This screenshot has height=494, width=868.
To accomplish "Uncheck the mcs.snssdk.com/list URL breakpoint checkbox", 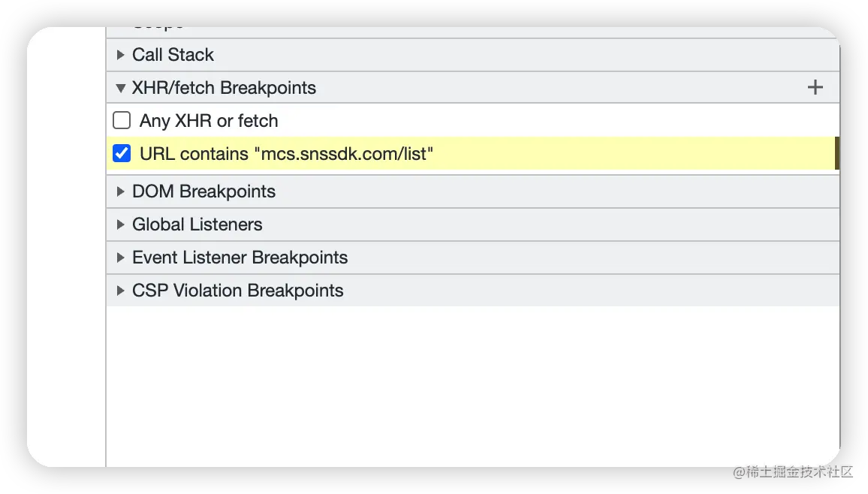I will [x=122, y=154].
